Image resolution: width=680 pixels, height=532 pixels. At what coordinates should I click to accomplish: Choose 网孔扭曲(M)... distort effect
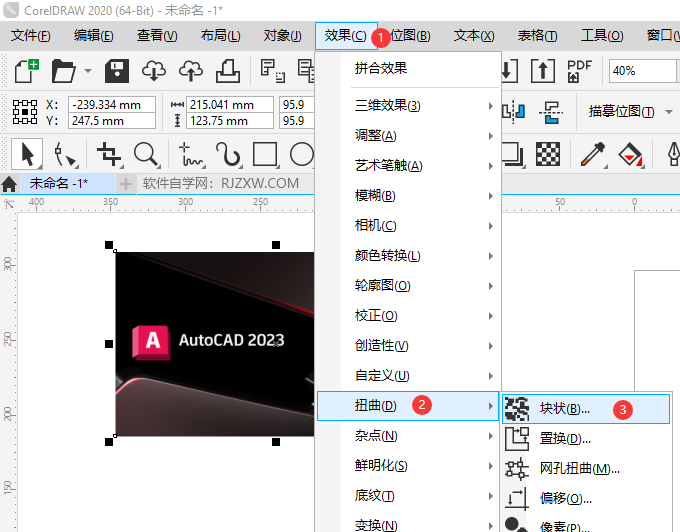tap(586, 469)
